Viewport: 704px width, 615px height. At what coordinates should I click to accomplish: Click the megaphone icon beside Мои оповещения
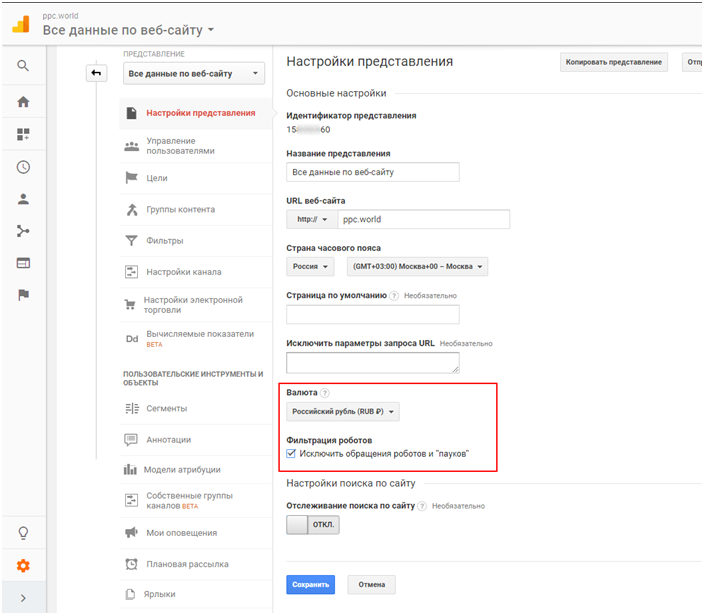click(131, 532)
